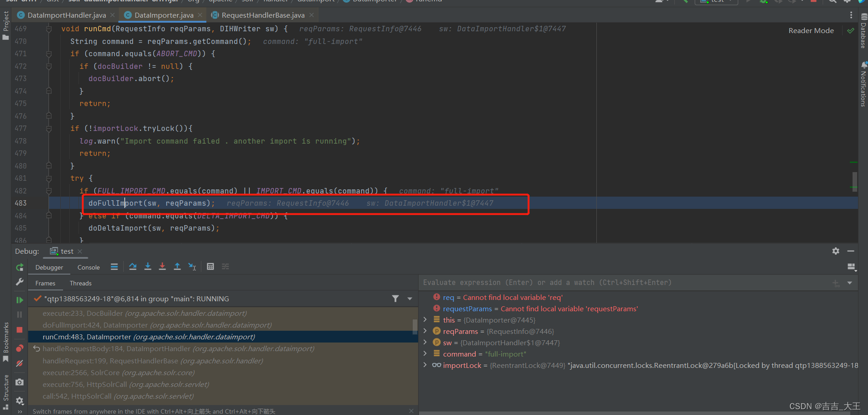Expand the 'this' variable node
Image resolution: width=868 pixels, height=415 pixels.
[425, 320]
